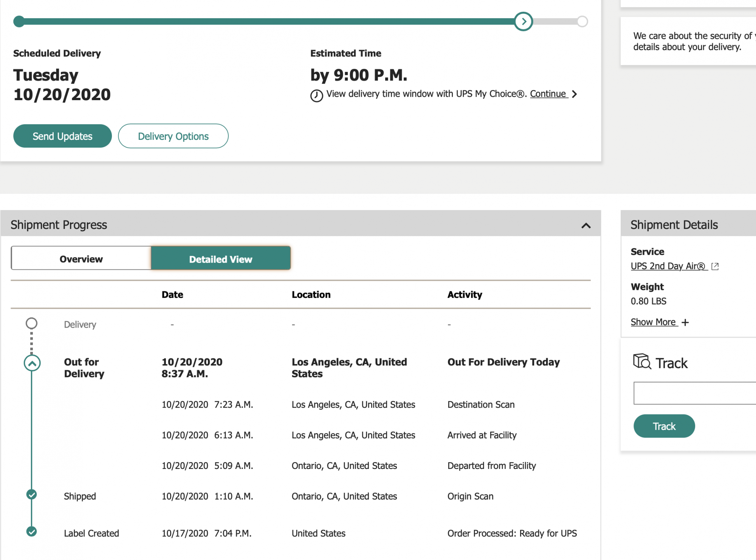Collapse the Shipment Progress panel
Screen dimensions: 756x560
coord(586,226)
